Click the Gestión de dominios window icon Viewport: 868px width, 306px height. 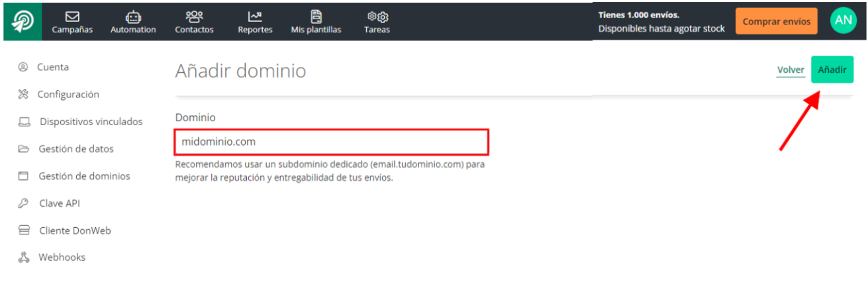coord(23,176)
